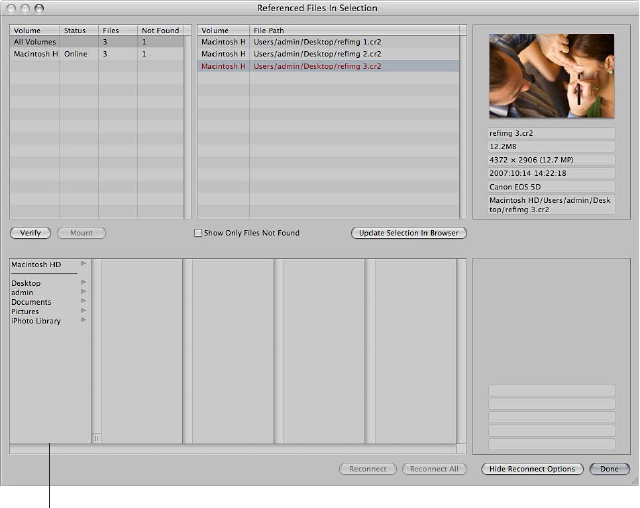
Task: Click Hide Reconnect Options button
Action: pyautogui.click(x=532, y=469)
